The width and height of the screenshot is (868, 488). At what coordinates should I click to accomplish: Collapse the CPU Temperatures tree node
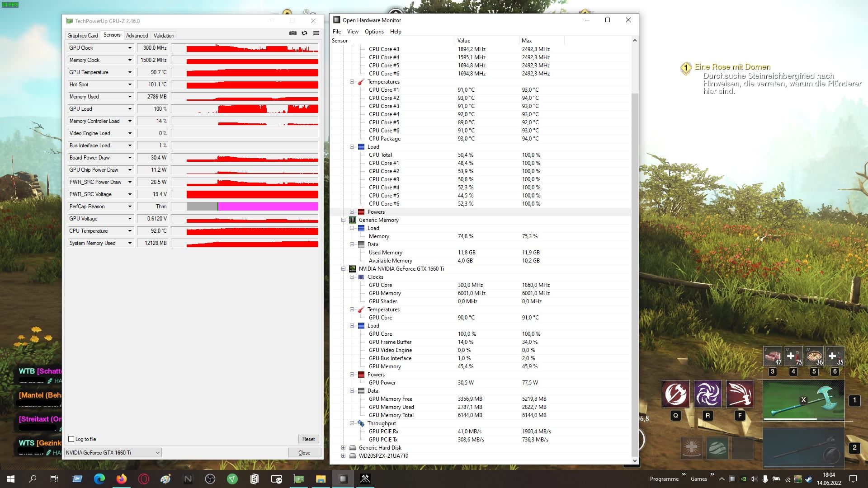pyautogui.click(x=352, y=82)
